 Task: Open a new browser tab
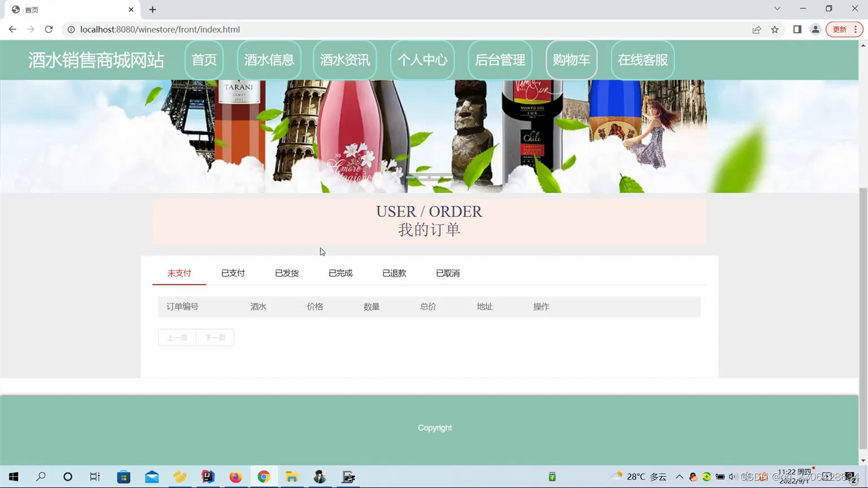point(153,10)
